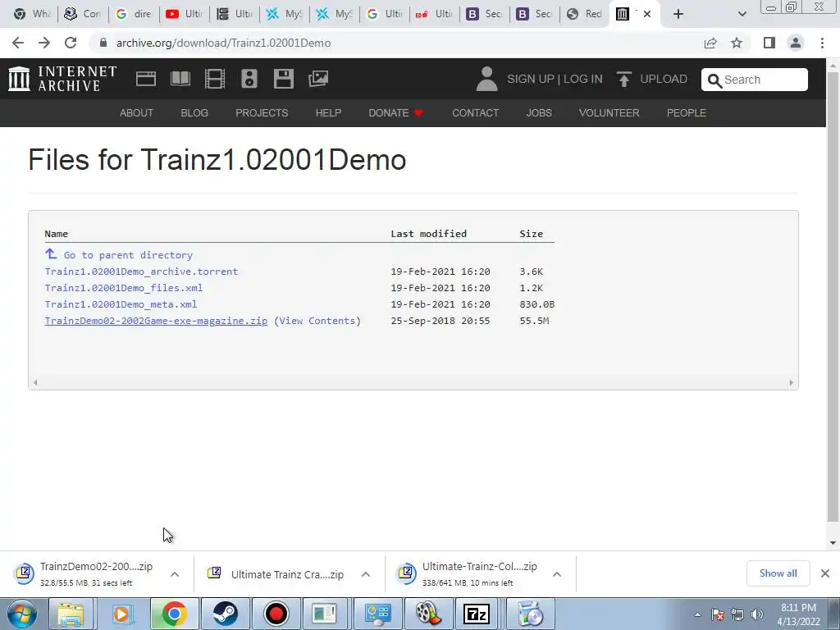Open the tab search dropdown chevron
840x630 pixels.
[x=742, y=14]
